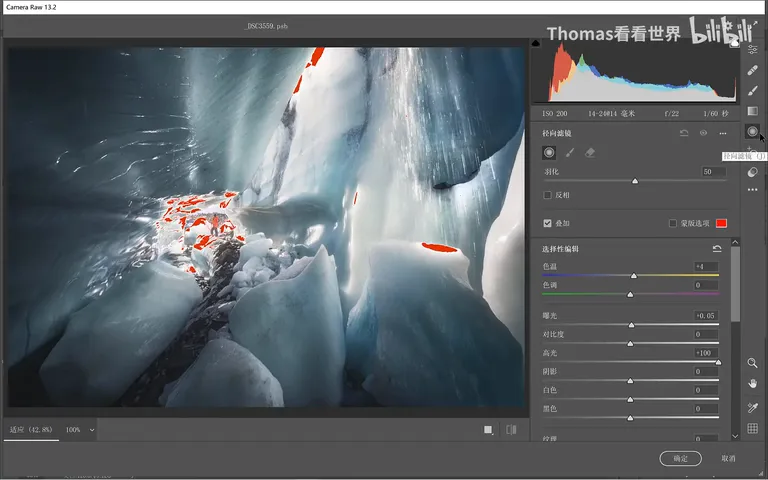
Task: Click the 羽化 feather slider handle
Action: (635, 181)
